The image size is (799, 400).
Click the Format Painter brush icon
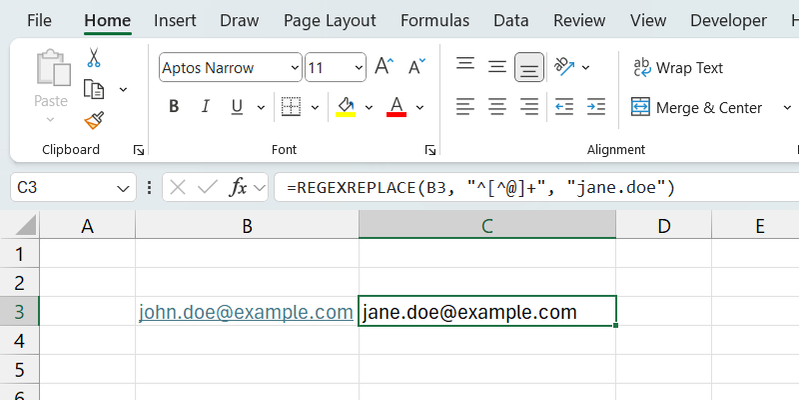click(x=94, y=121)
